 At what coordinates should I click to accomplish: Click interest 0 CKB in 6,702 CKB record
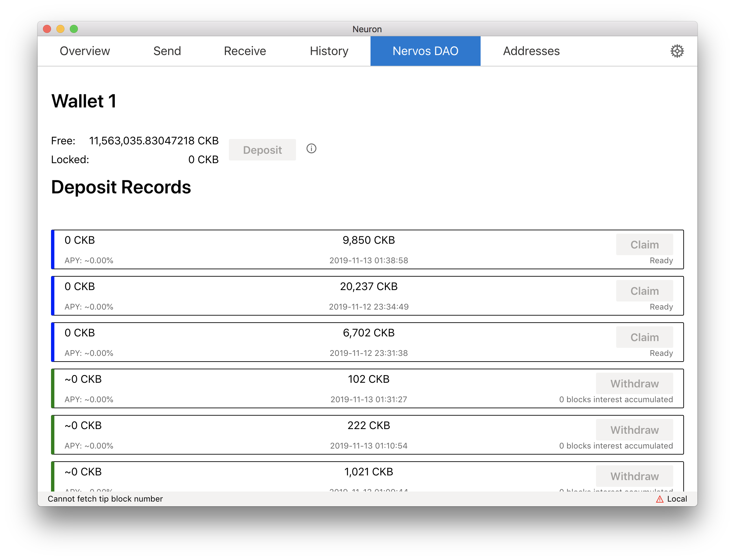point(80,333)
